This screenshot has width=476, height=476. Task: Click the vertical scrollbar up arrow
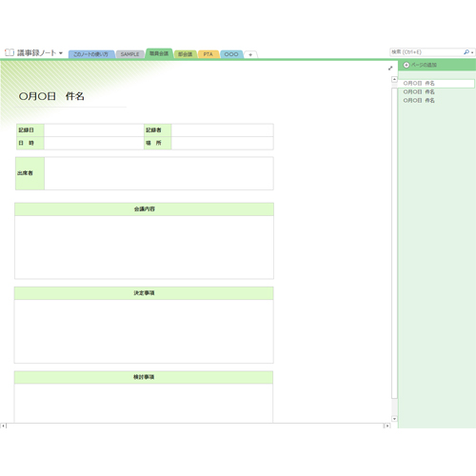tap(394, 79)
